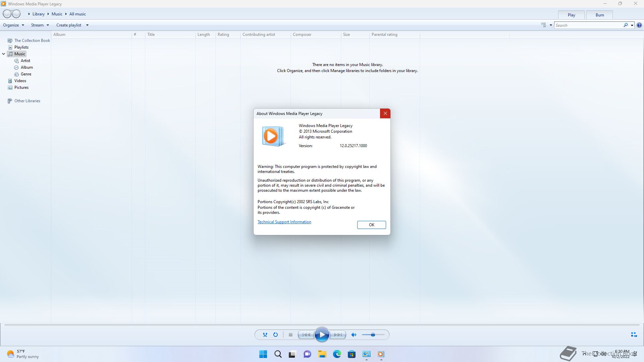This screenshot has height=362, width=644.
Task: Open Technical Support Information link
Action: click(x=284, y=222)
